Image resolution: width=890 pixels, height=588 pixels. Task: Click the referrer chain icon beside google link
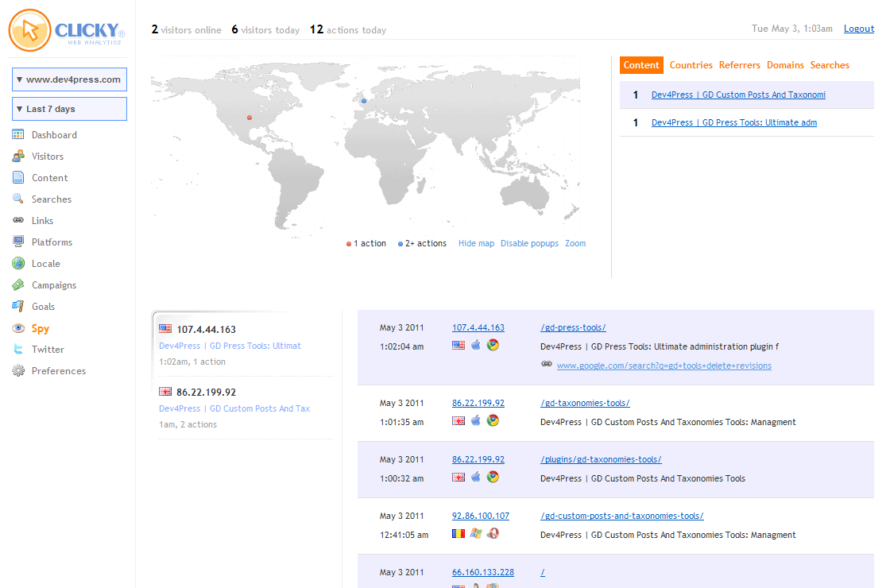[x=546, y=365]
